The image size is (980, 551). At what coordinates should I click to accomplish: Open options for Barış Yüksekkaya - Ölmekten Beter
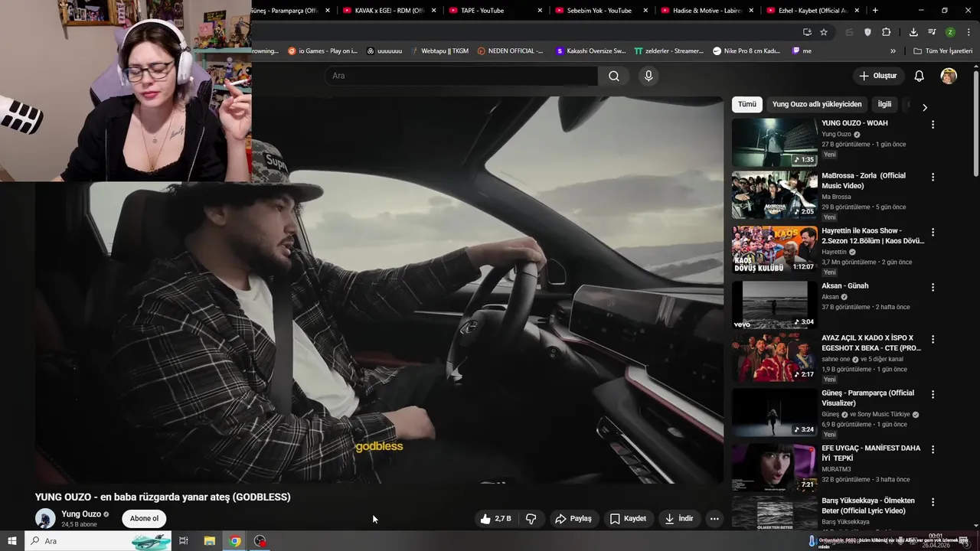[933, 502]
